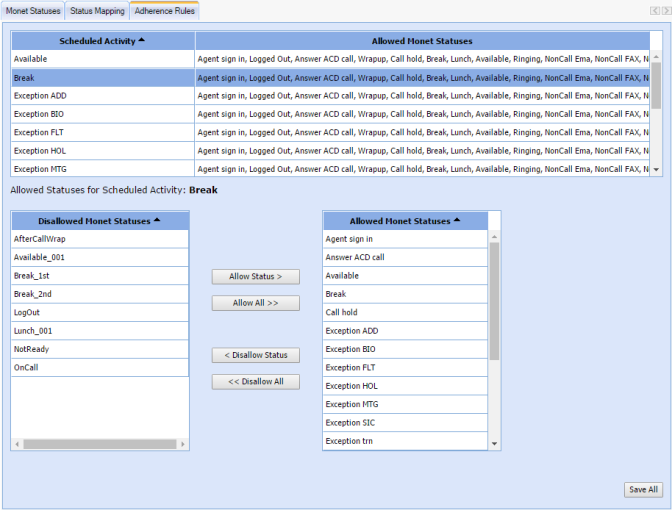Sort the Disallowed Monet Statuses column
672x510 pixels.
[x=99, y=221]
